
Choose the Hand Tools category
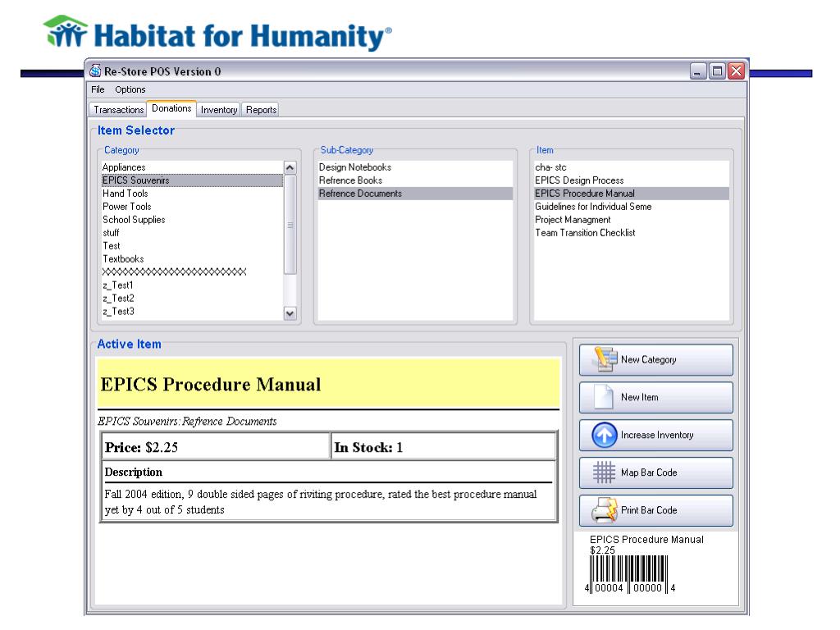coord(192,194)
